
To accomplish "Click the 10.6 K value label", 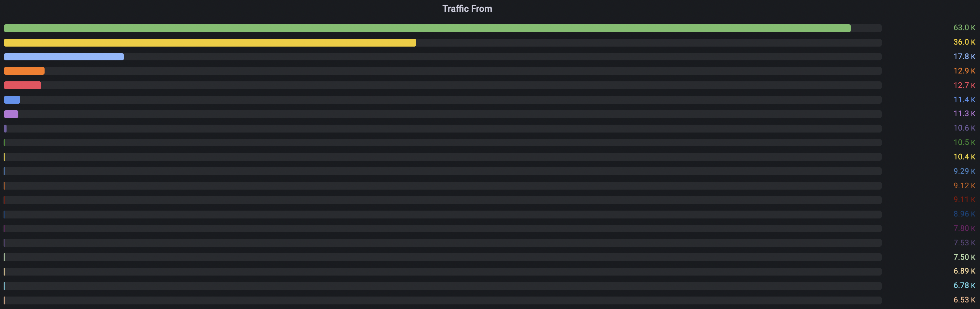I will pos(964,128).
